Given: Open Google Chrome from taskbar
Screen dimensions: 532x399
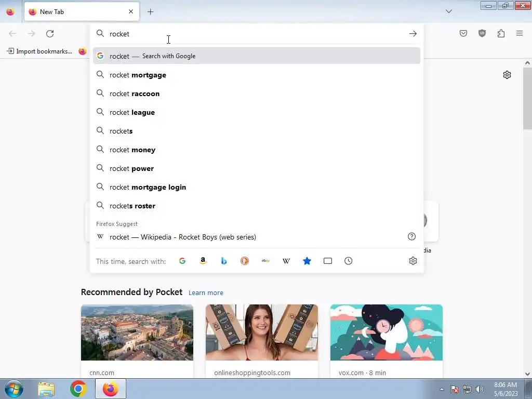Looking at the screenshot, I should 78,389.
